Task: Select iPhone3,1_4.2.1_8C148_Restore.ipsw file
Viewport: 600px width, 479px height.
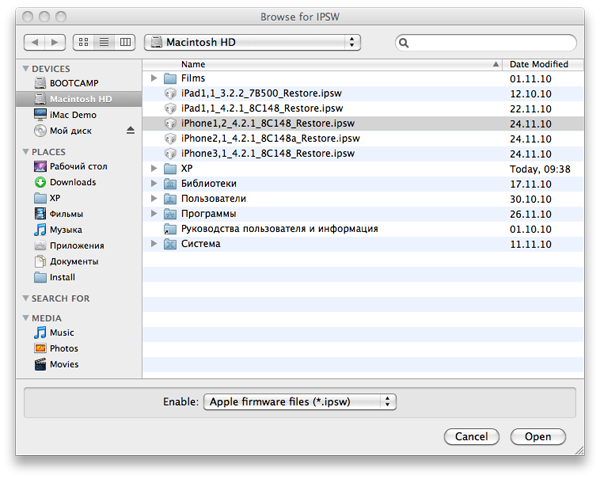Action: pos(363,153)
